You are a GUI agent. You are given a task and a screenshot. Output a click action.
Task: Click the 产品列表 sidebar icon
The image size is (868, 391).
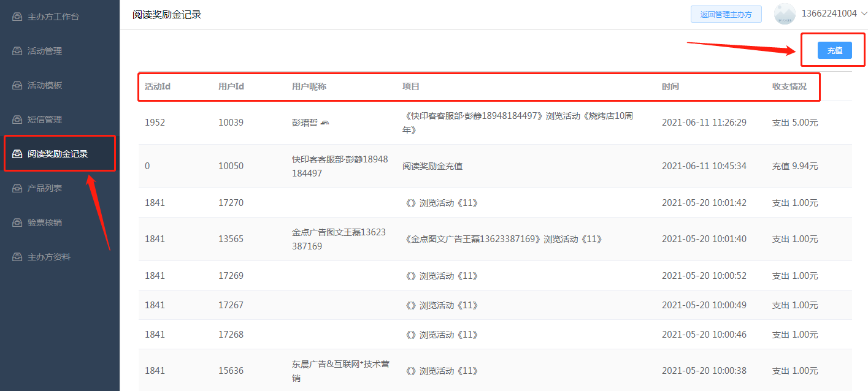pos(17,188)
